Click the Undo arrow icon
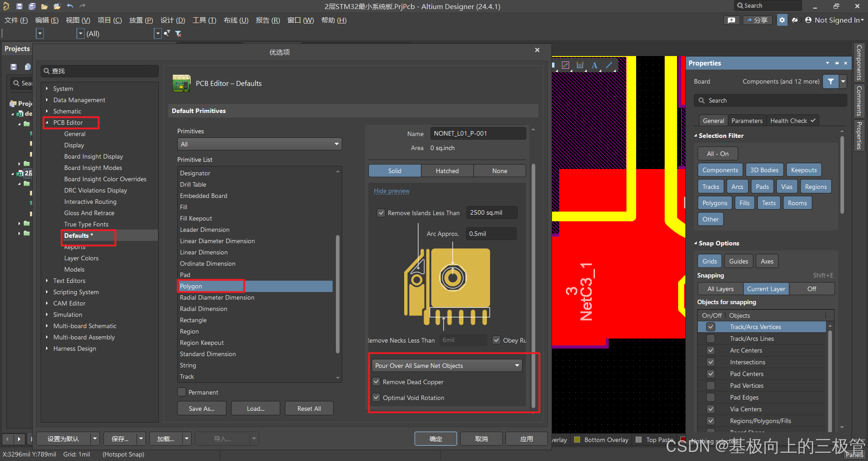Viewport: 868px width, 461px height. [x=70, y=6]
